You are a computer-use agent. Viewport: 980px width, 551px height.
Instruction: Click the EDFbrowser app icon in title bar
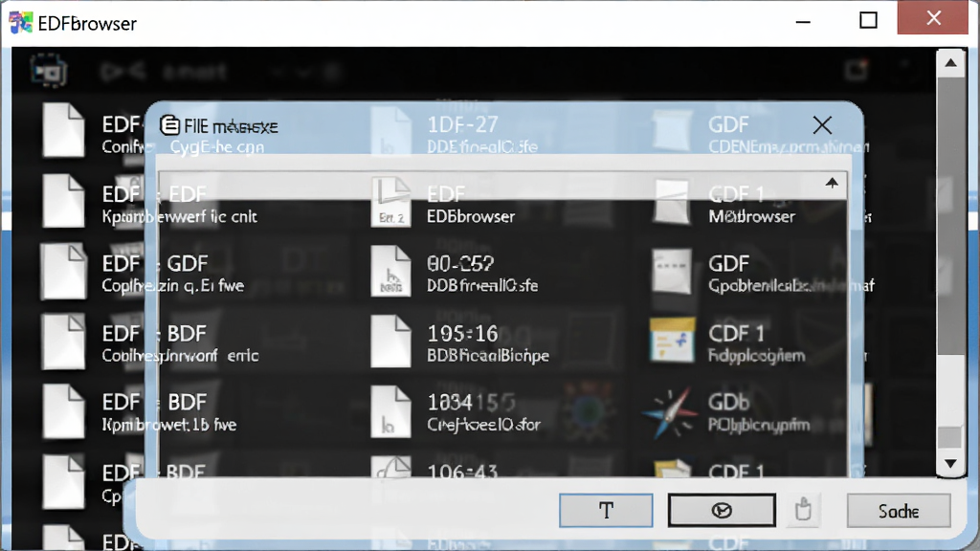tap(21, 23)
